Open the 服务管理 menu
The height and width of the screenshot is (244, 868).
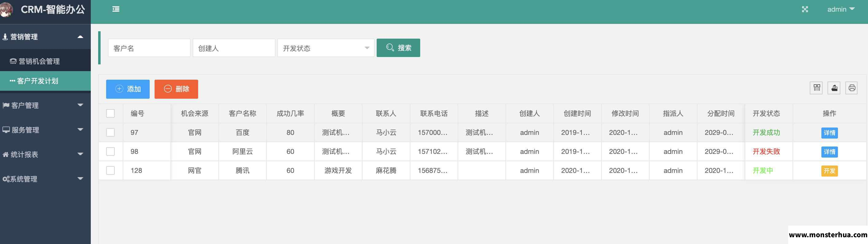click(x=45, y=130)
